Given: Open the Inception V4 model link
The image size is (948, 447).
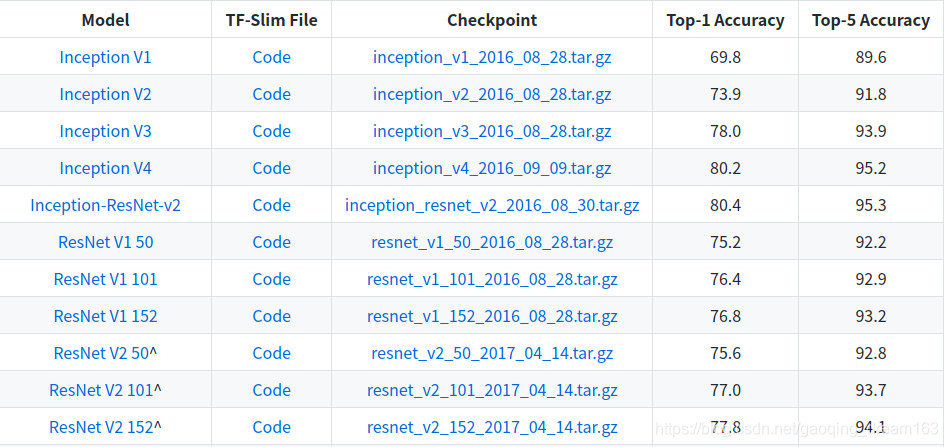Looking at the screenshot, I should coord(105,168).
